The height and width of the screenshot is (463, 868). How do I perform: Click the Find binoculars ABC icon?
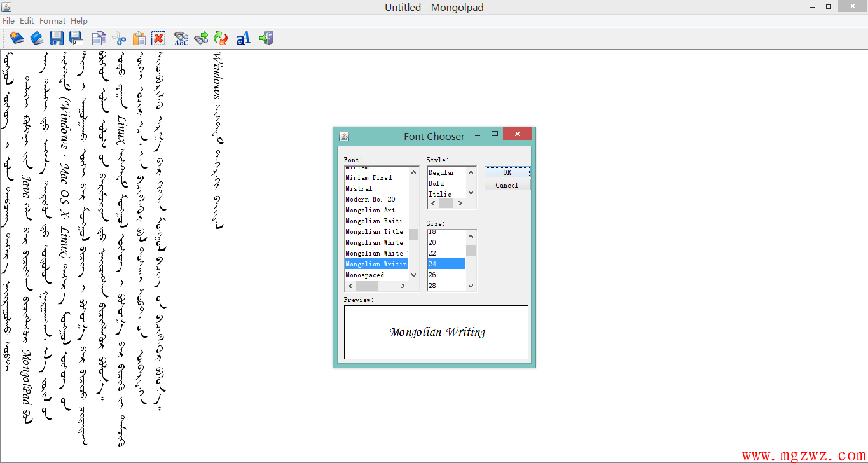click(181, 38)
